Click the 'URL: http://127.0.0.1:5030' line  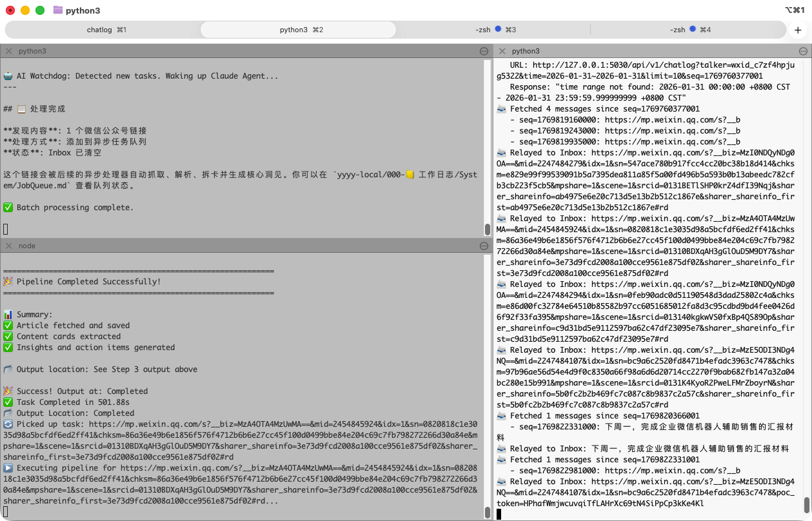click(x=645, y=70)
